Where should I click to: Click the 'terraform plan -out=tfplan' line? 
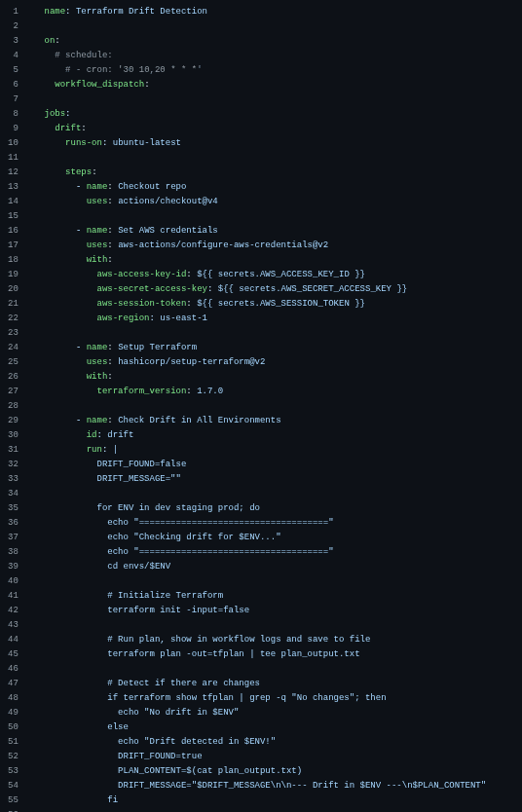click(234, 653)
